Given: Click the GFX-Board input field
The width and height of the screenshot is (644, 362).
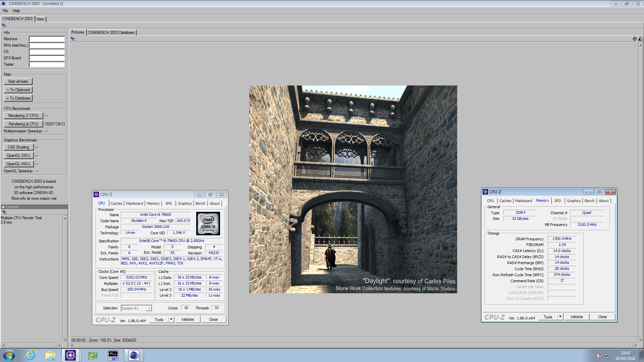Looking at the screenshot, I should [47, 58].
